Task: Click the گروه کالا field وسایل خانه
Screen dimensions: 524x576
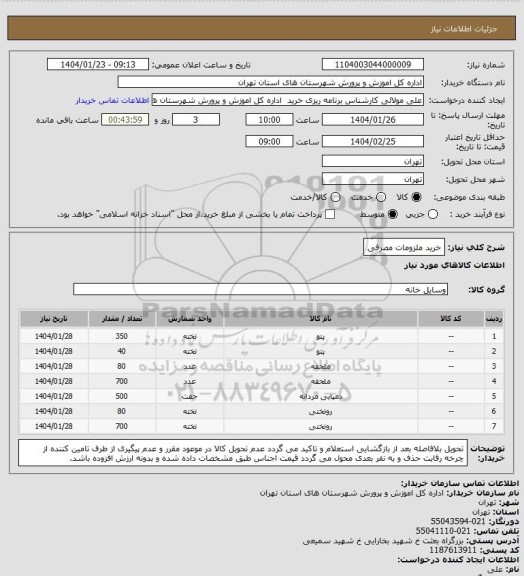Action: click(260, 289)
